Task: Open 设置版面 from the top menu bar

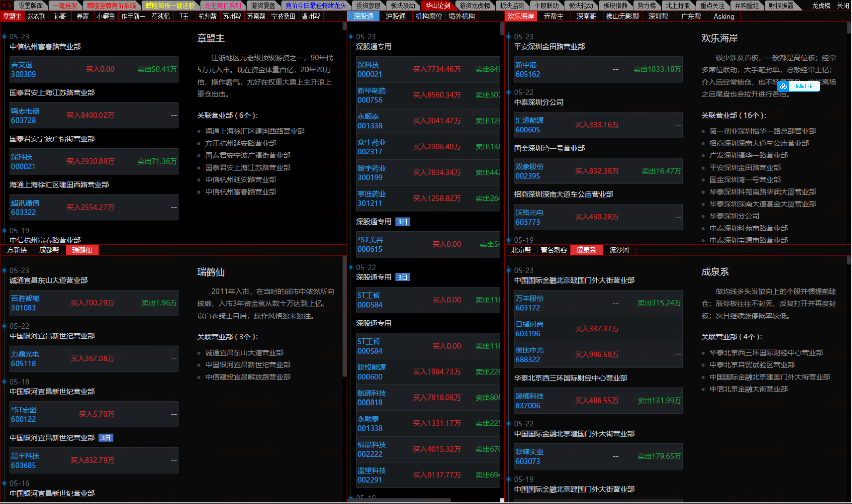Action: click(31, 5)
